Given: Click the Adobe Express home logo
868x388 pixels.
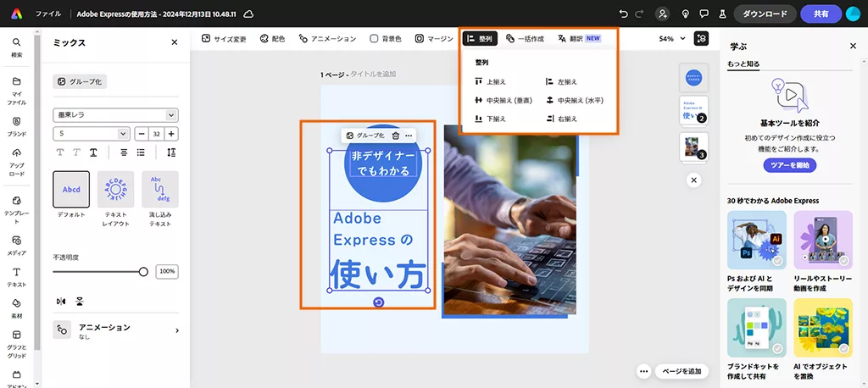Looking at the screenshot, I should pyautogui.click(x=17, y=14).
